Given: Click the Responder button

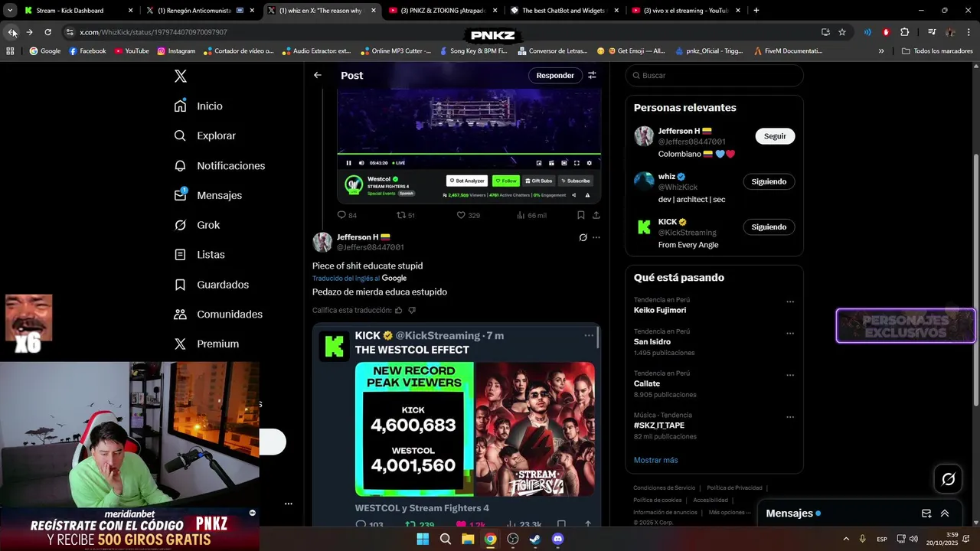Looking at the screenshot, I should click(555, 75).
